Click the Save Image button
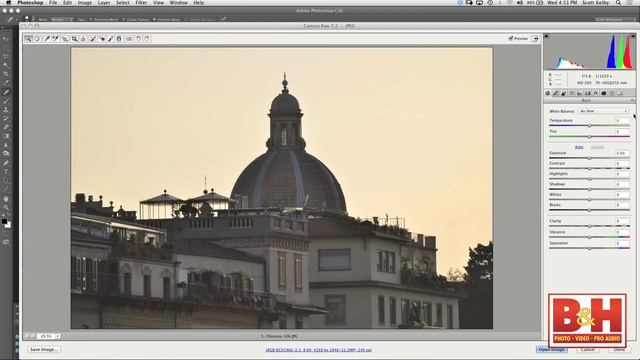 [44, 349]
